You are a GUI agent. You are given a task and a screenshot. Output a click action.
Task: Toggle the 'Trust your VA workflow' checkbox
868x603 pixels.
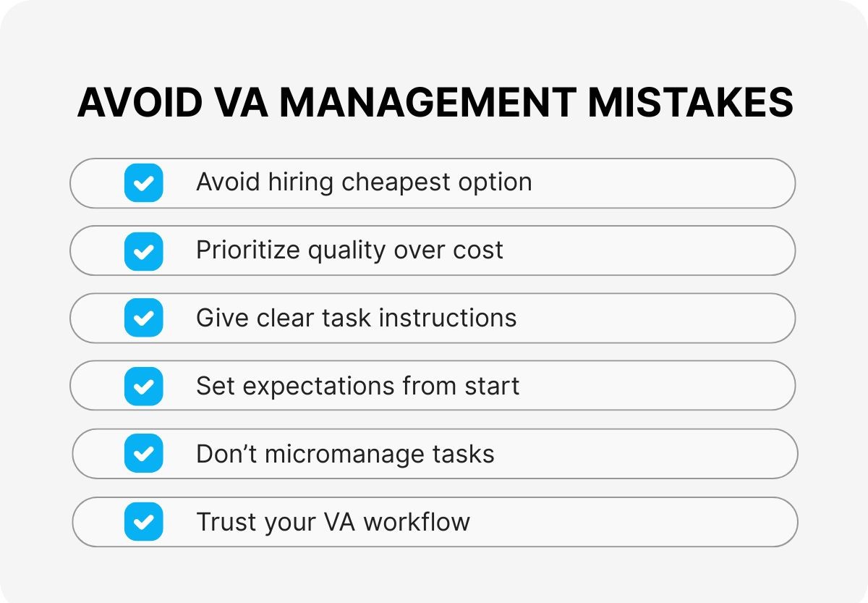coord(143,521)
